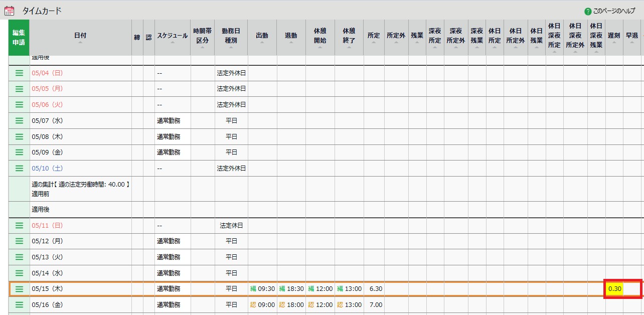Click the hamburger icon for 05/04 (日)
644x315 pixels.
click(x=19, y=73)
